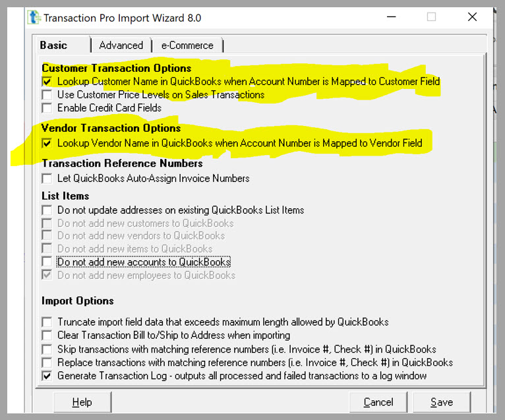
Task: Check Let QuickBooks Auto-Assign Invoice Numbers
Action: click(47, 179)
